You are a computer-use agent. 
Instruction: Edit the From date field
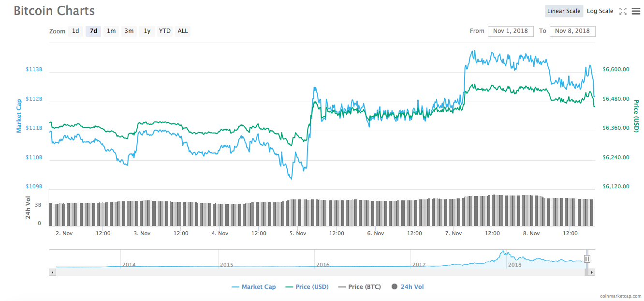pos(511,31)
